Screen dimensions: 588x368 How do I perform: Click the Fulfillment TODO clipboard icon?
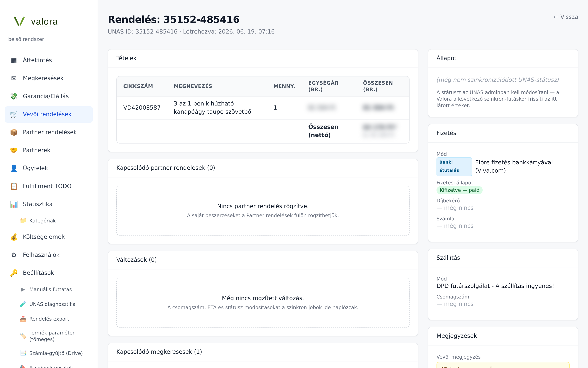pos(14,186)
